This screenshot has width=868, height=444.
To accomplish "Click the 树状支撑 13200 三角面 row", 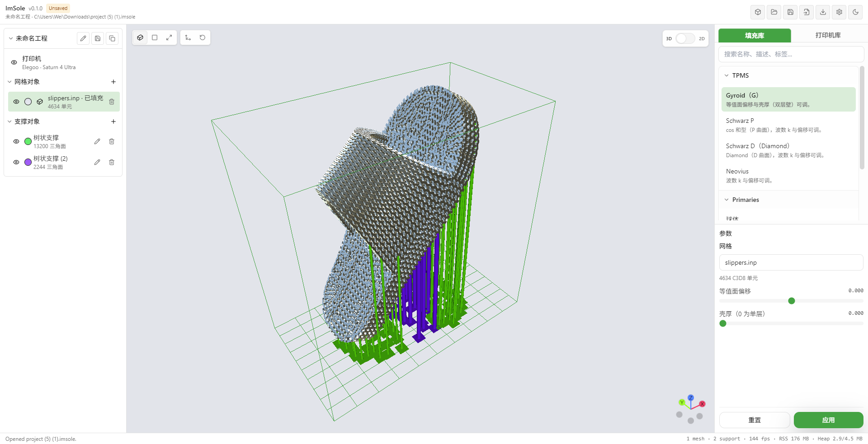I will coord(64,141).
